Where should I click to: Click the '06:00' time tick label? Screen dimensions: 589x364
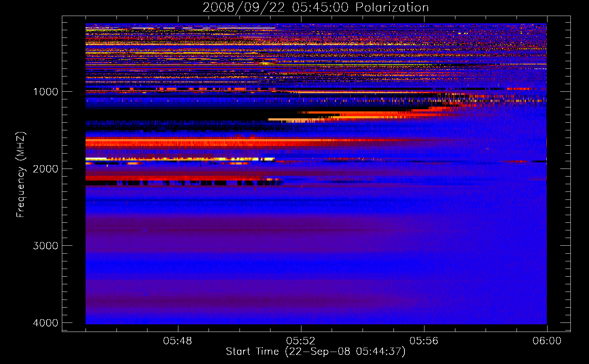pos(547,341)
